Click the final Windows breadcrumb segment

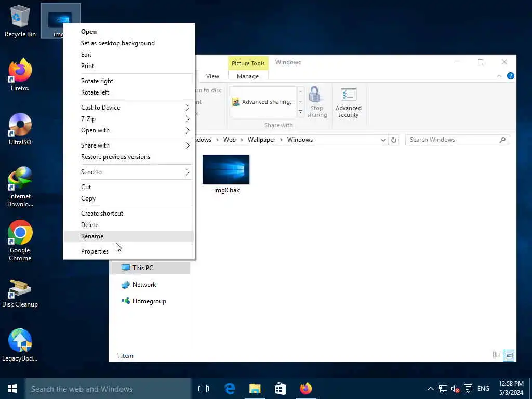pyautogui.click(x=300, y=140)
